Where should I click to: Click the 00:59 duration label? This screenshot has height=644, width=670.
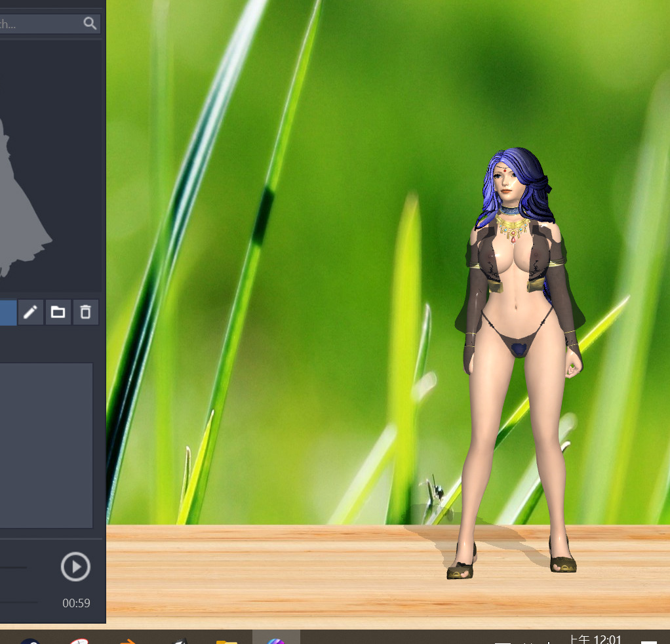pyautogui.click(x=76, y=603)
